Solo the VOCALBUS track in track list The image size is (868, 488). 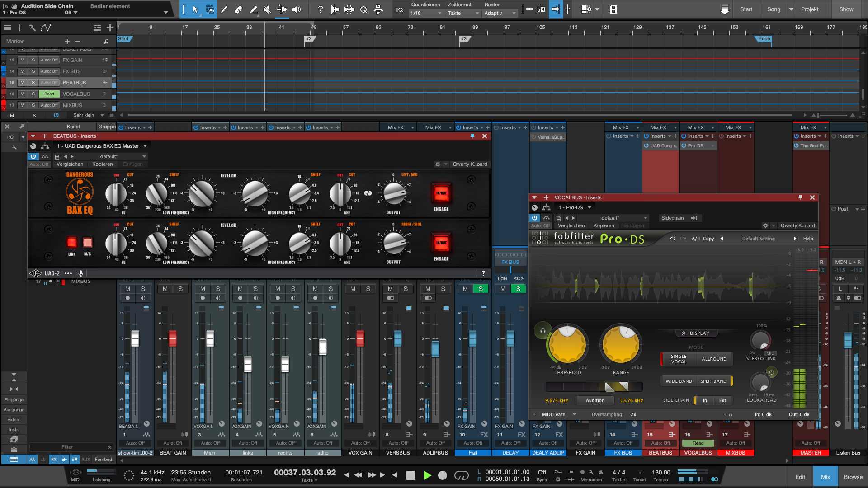tap(33, 94)
